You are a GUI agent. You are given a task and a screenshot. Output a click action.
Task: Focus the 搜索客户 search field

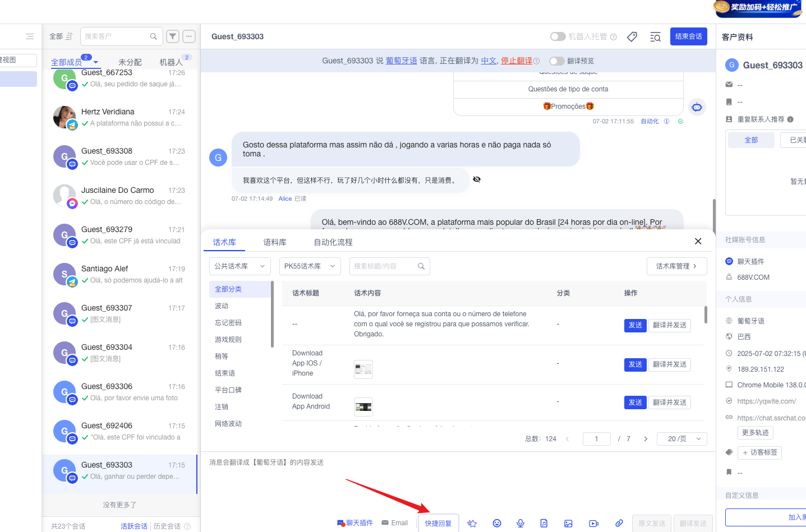121,36
